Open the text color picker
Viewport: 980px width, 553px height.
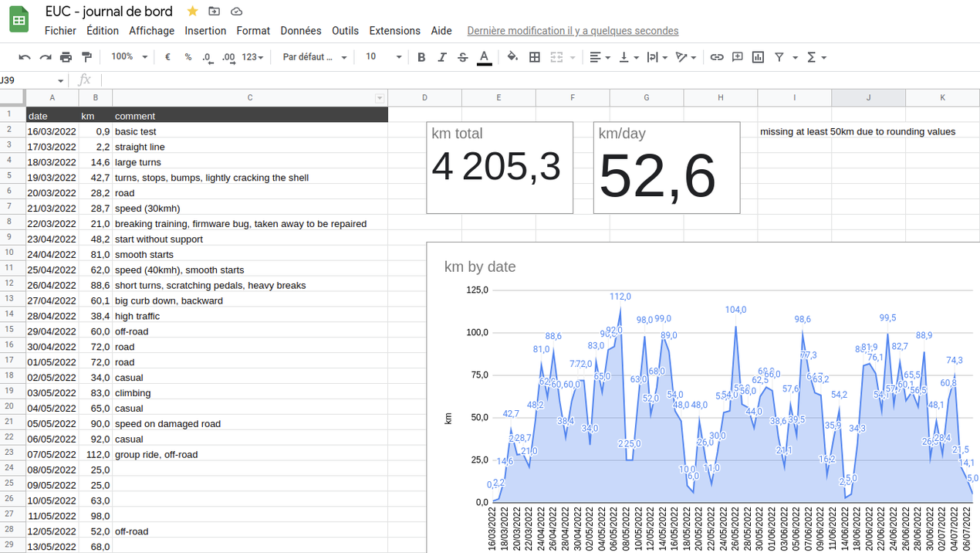[x=484, y=57]
